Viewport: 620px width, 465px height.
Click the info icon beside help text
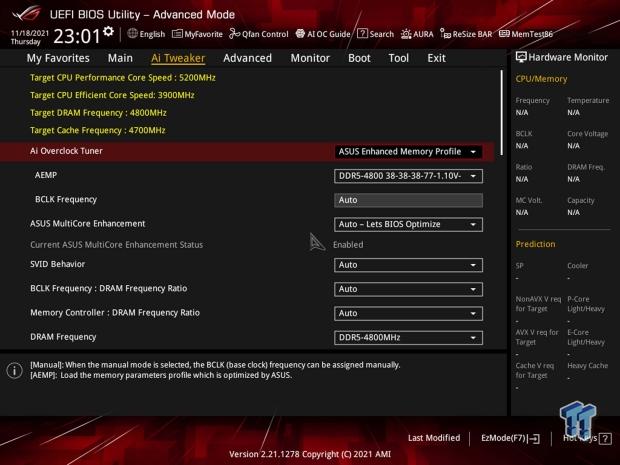(14, 370)
